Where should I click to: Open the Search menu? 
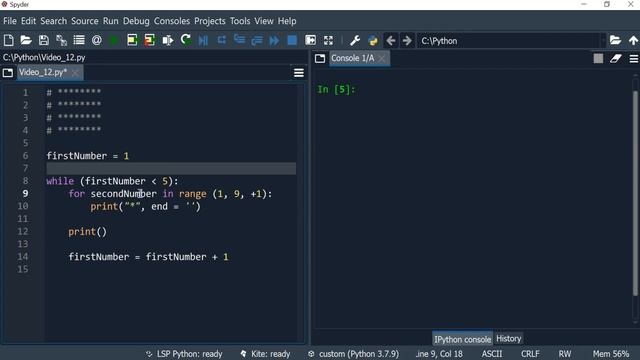pos(53,21)
